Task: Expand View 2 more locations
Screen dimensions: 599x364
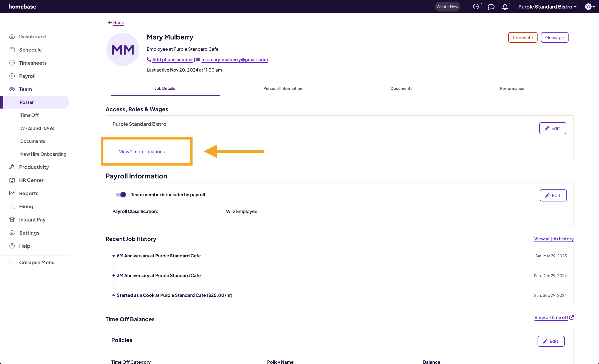Action: (x=142, y=152)
